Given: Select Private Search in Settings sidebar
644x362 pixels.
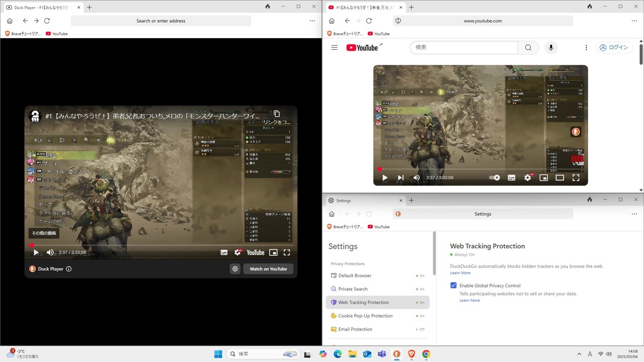Looking at the screenshot, I should point(377,289).
